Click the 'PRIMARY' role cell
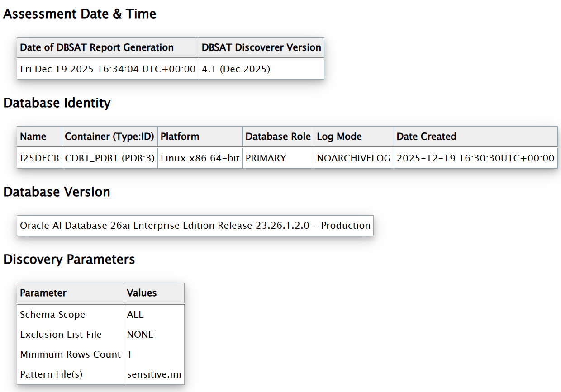Image resolution: width=561 pixels, height=392 pixels. 278,158
